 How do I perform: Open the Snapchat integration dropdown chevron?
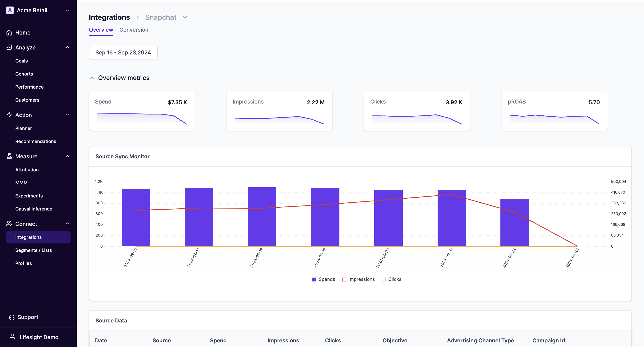pyautogui.click(x=185, y=17)
